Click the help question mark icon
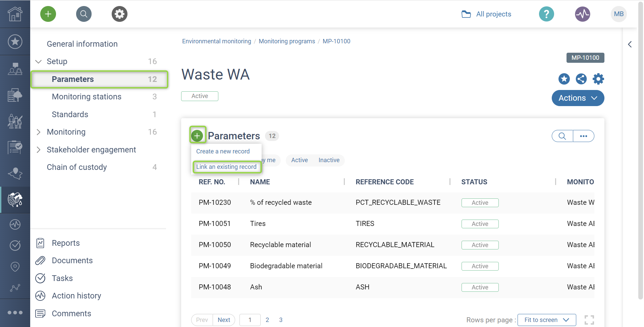This screenshot has width=644, height=327. coord(546,14)
